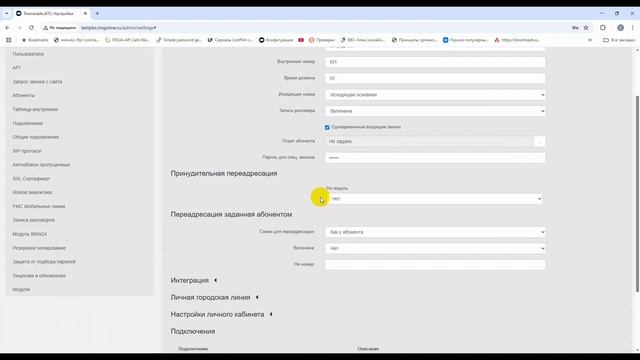
Task: Click the internal number field with 101
Action: tap(435, 62)
